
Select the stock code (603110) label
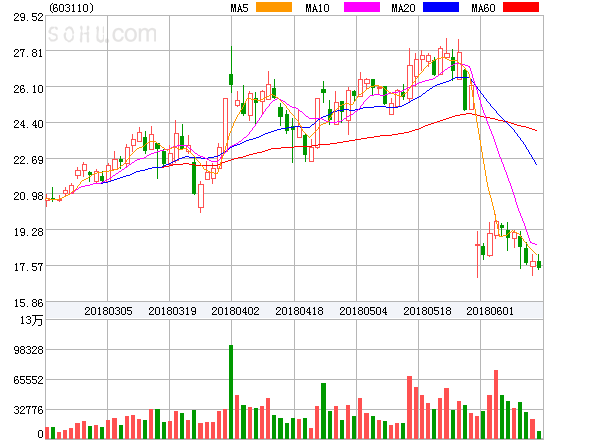pos(71,8)
